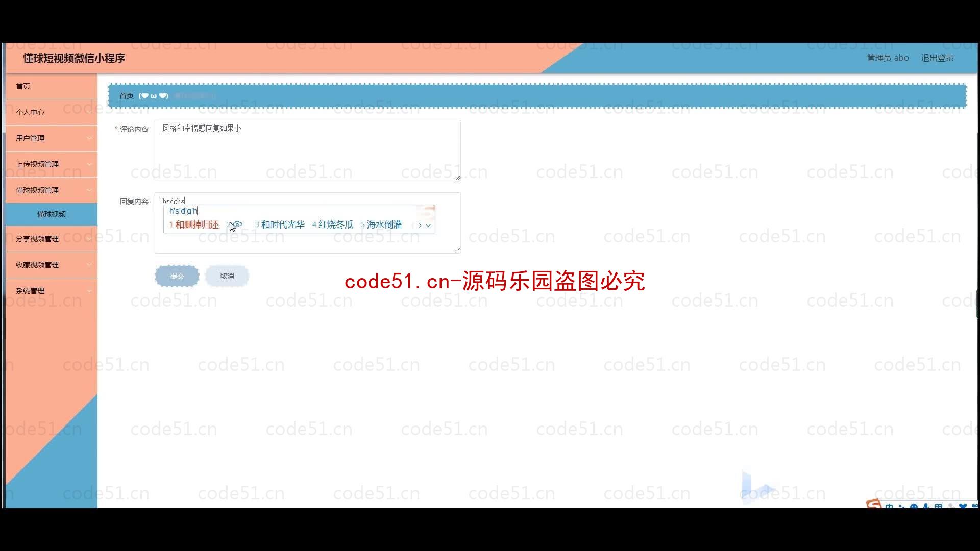Click the 个人中心 sidebar icon

[x=30, y=112]
